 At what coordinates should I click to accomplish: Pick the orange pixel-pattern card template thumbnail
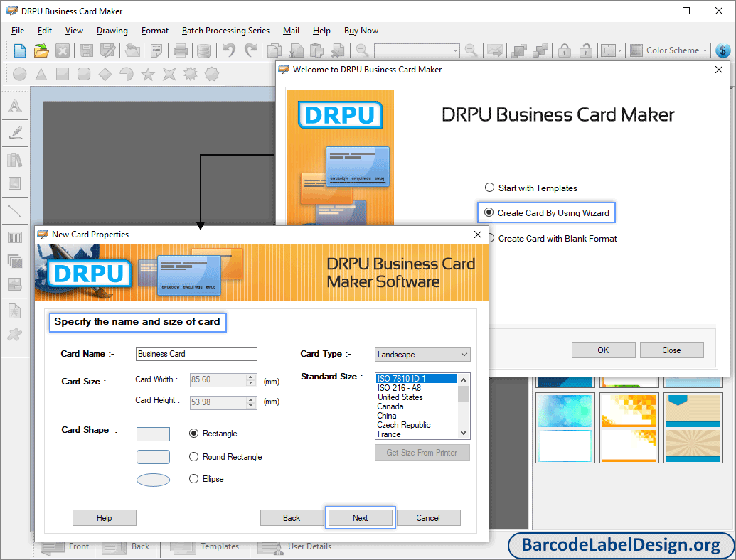point(629,428)
